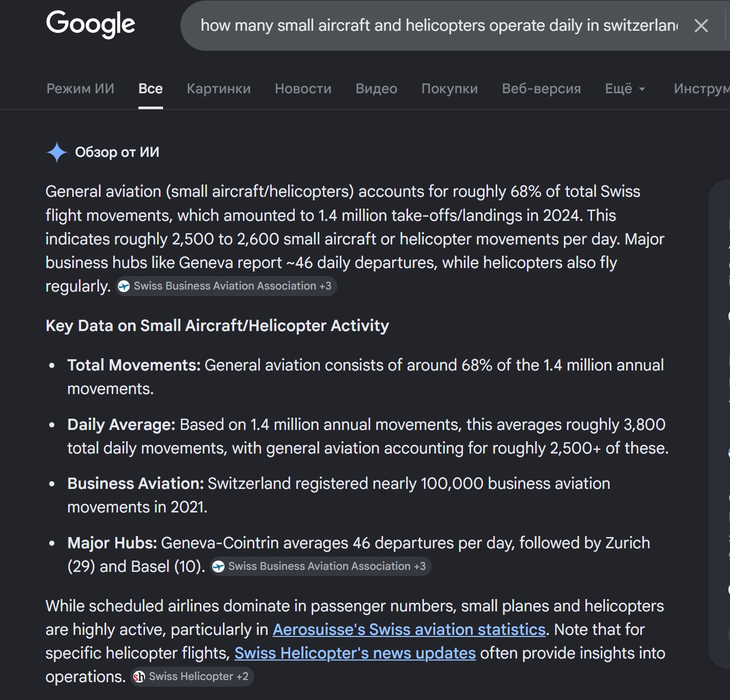The image size is (730, 700).
Task: Click the Swiss Helicopter favicon icon
Action: [139, 677]
